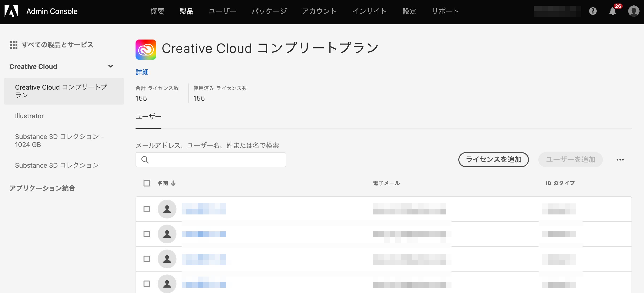Click the ユーザーを追加 button
644x293 pixels.
point(571,160)
